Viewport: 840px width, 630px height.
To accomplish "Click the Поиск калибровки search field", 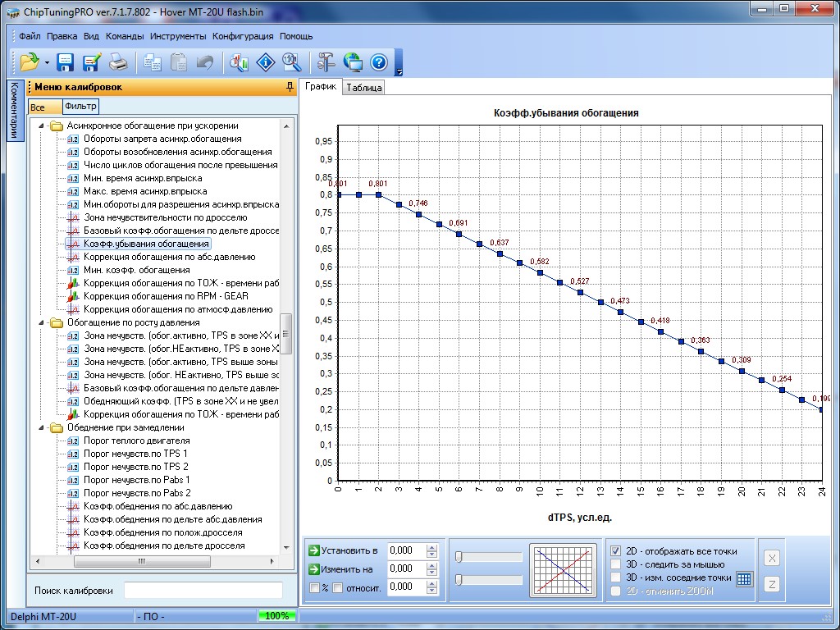I will coord(203,591).
